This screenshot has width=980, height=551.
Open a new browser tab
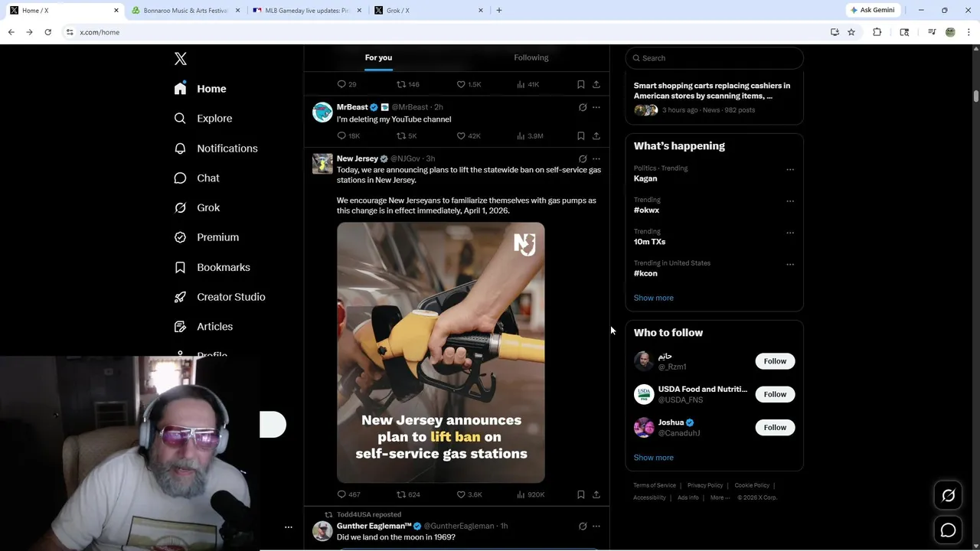click(x=499, y=11)
